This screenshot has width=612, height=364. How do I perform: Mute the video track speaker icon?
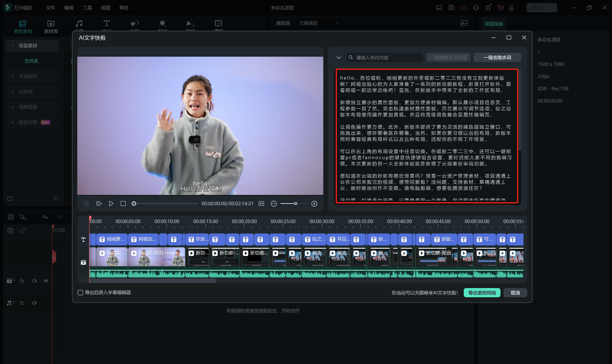pyautogui.click(x=34, y=281)
